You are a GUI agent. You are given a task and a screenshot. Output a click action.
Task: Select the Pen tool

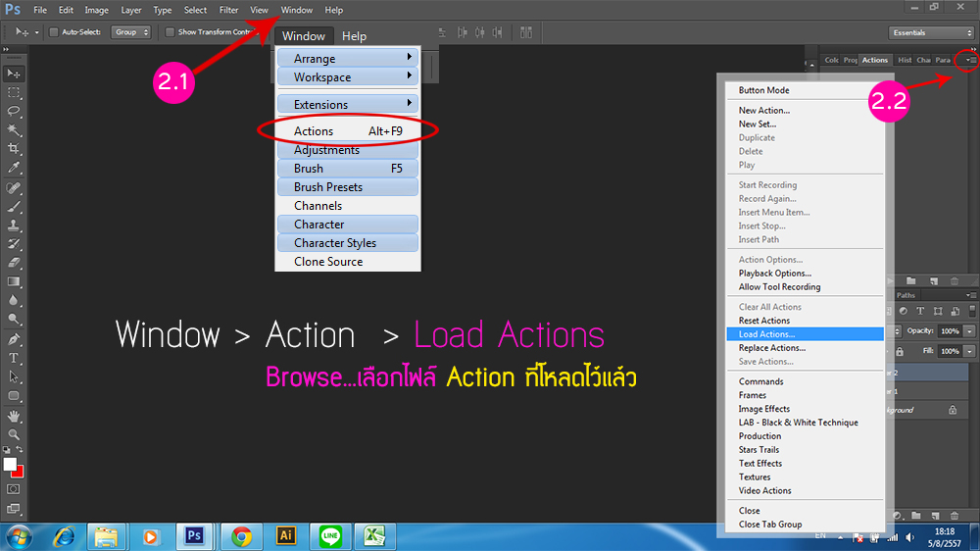13,339
